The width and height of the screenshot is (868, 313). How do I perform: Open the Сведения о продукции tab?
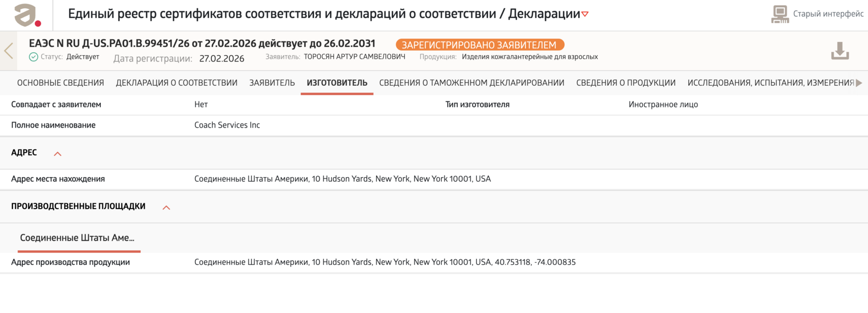(x=626, y=83)
